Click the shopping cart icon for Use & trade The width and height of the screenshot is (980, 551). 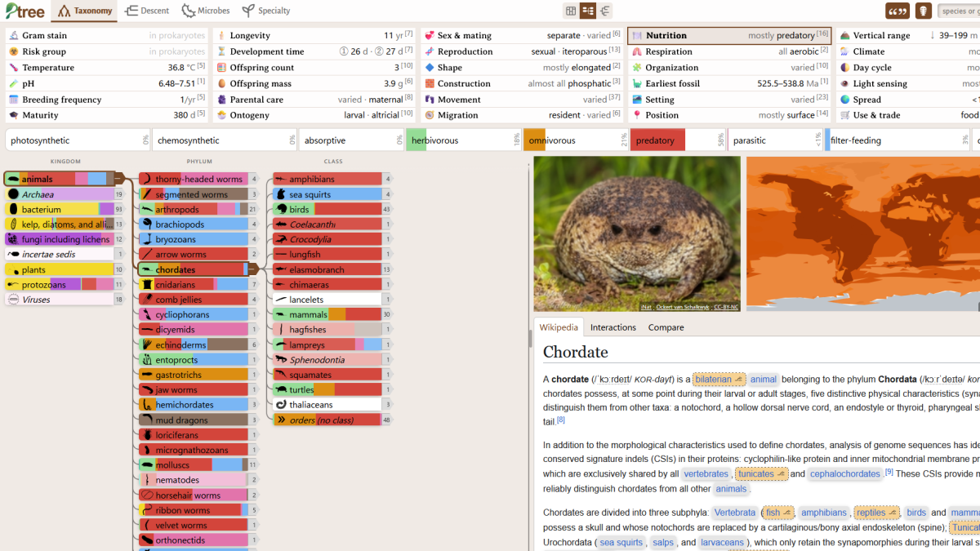[x=845, y=115]
